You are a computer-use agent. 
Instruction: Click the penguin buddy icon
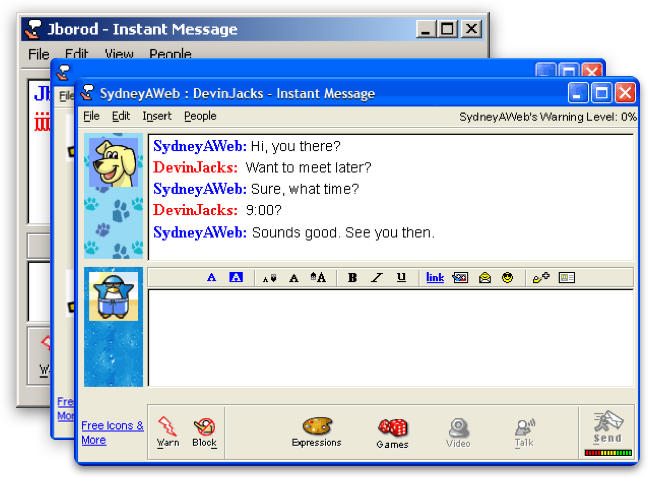coord(114,296)
